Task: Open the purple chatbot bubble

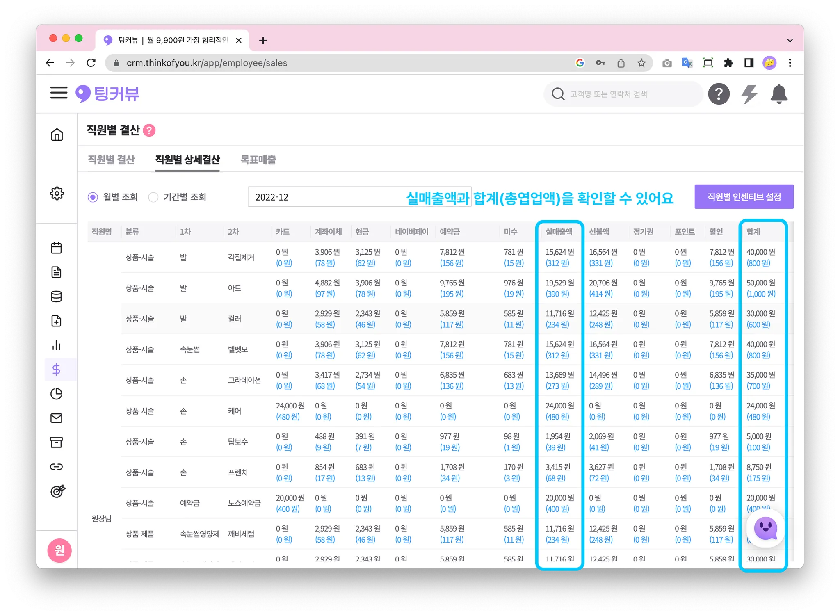Action: click(765, 529)
